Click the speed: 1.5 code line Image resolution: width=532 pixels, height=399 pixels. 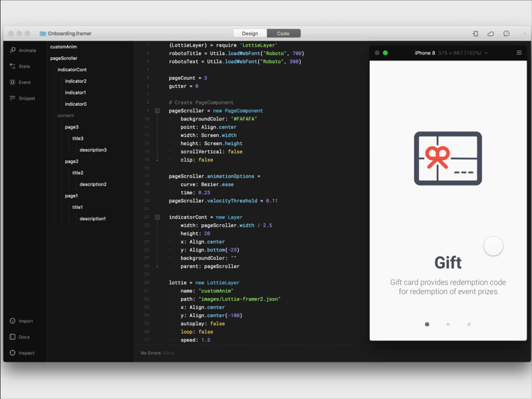coord(196,340)
